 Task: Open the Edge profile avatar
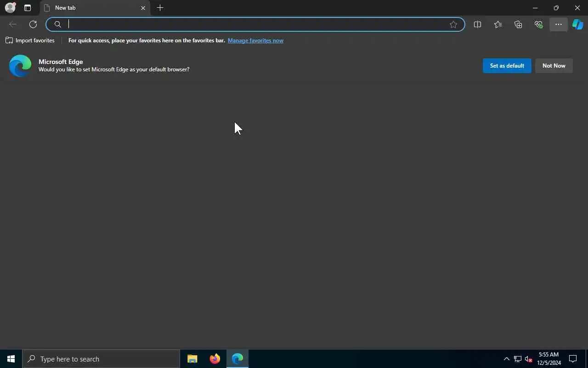pos(10,8)
